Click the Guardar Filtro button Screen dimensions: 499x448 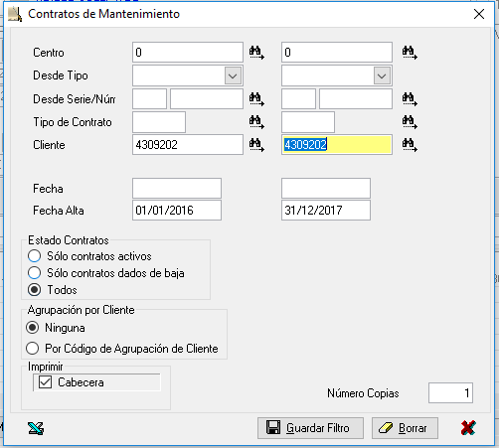pos(310,428)
